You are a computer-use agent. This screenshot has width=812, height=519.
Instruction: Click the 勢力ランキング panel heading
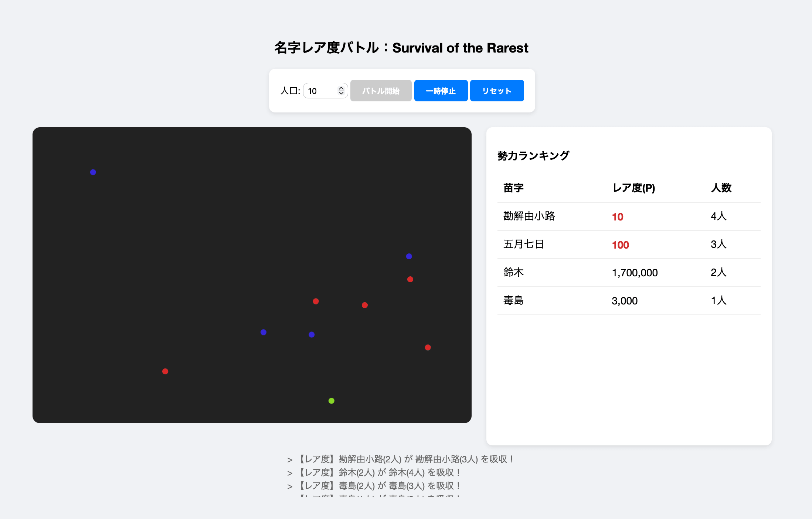[533, 156]
